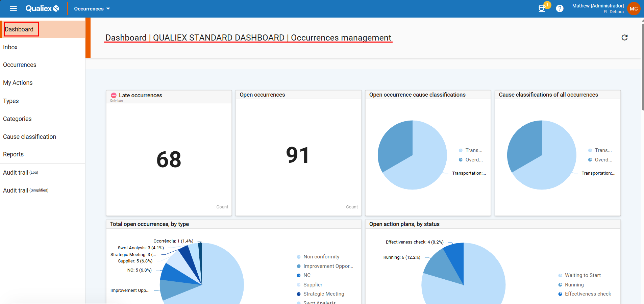Click the Open occurrences count 91

[298, 155]
